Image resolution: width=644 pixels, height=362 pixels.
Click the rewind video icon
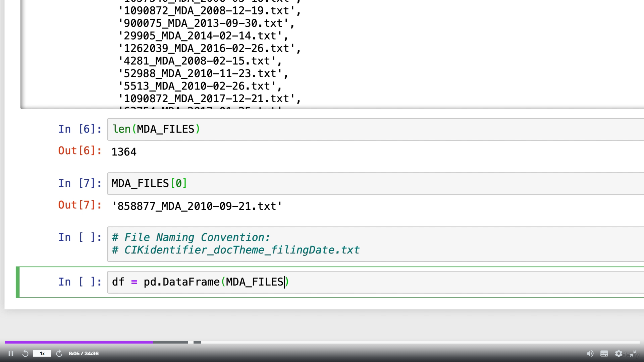(x=25, y=353)
